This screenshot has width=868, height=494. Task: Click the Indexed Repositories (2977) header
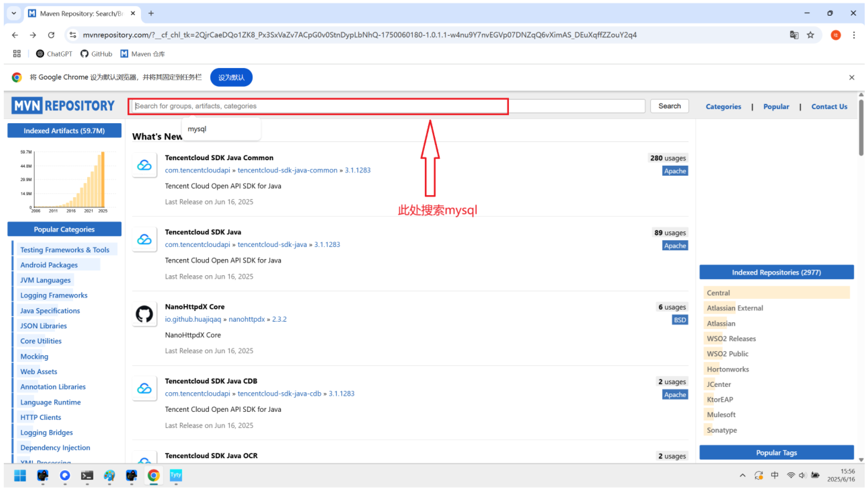[776, 272]
